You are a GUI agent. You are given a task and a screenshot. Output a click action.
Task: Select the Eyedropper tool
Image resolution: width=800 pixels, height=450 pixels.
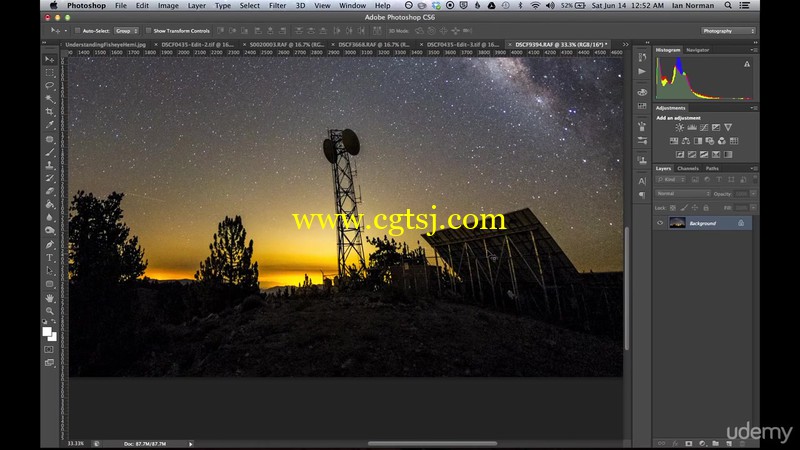(49, 125)
